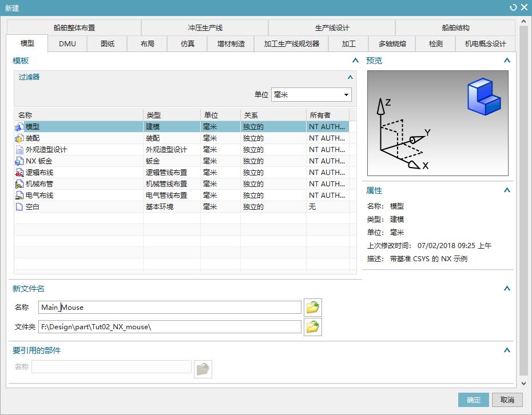Switch to the 船舶结构 tab
The image size is (532, 415).
454,27
